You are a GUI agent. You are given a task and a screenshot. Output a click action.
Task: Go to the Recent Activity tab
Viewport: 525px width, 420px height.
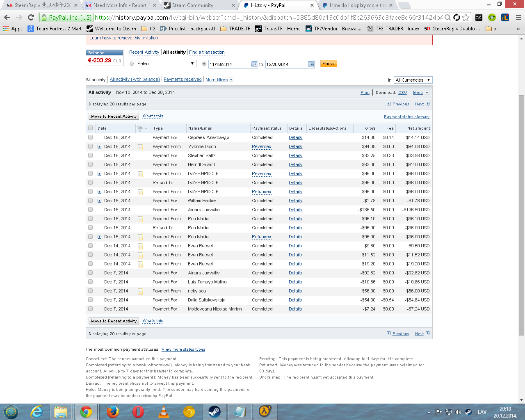pyautogui.click(x=144, y=52)
